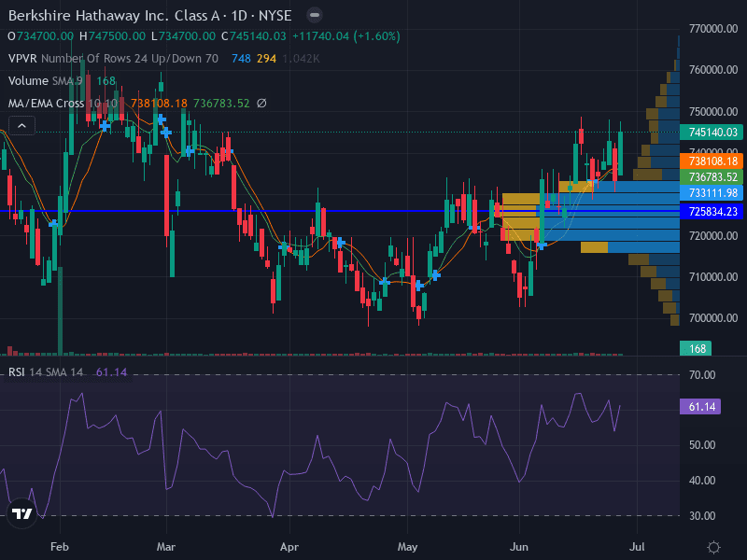Select orange MA price label 738108.18
Image resolution: width=747 pixels, height=560 pixels.
(712, 161)
